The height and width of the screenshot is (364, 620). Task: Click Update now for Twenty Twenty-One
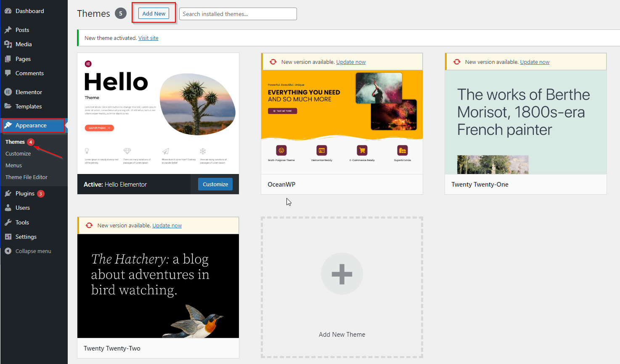pos(535,62)
